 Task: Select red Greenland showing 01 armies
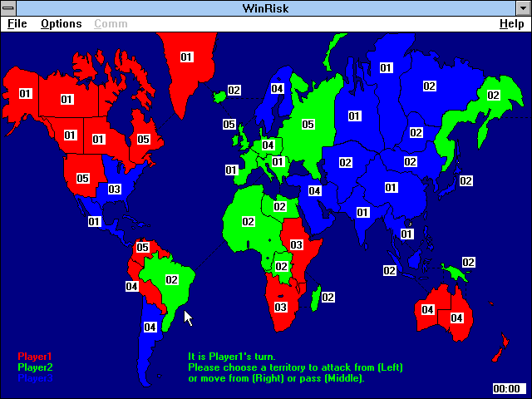(186, 57)
